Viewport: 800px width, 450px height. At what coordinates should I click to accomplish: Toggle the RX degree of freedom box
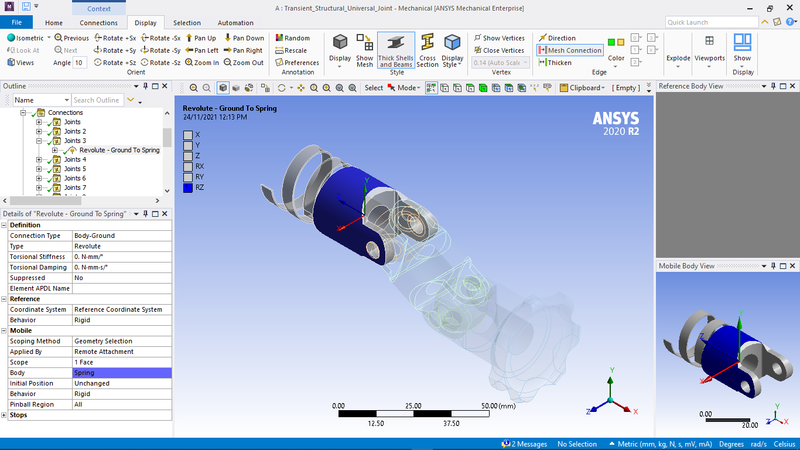[x=188, y=166]
